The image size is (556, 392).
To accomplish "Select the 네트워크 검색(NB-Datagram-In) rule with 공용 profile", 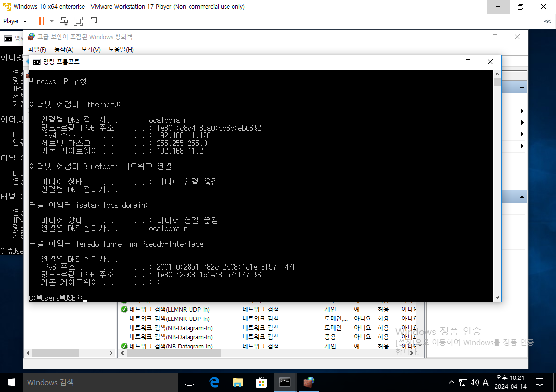I will [268, 337].
